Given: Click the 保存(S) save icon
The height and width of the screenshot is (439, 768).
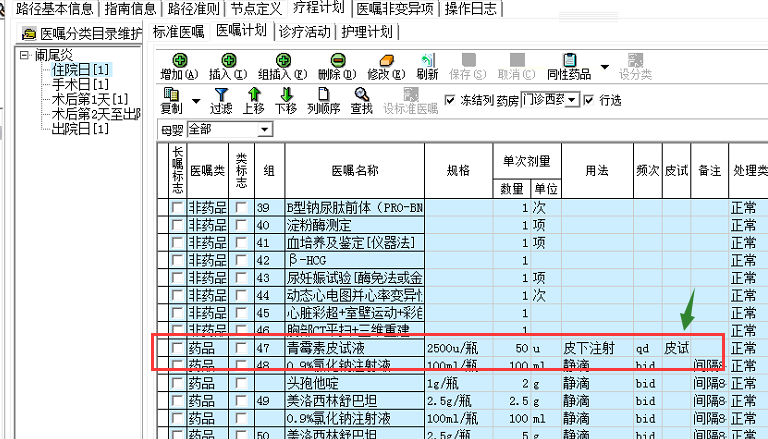Looking at the screenshot, I should (x=469, y=60).
